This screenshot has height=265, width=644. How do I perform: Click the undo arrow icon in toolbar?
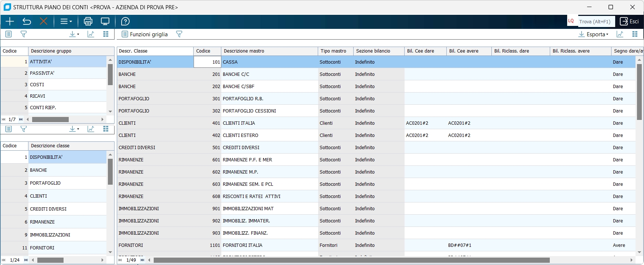coord(27,21)
